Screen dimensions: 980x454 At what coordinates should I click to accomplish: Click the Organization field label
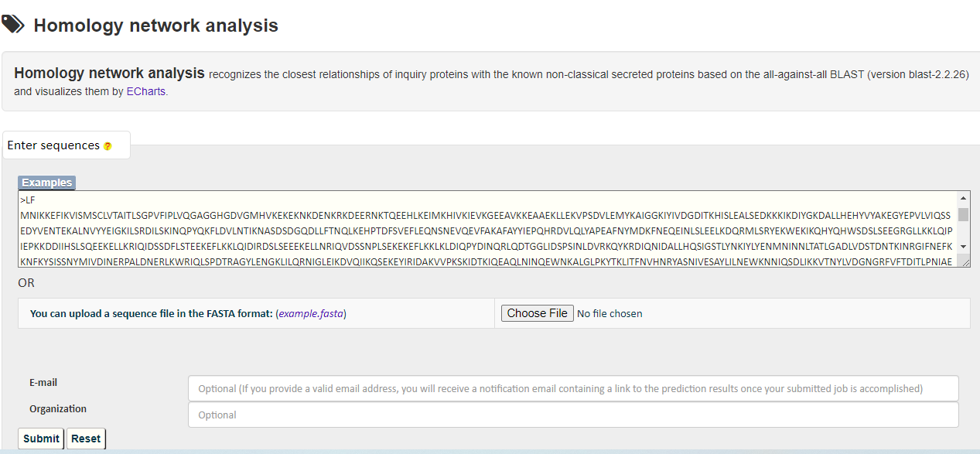(x=58, y=408)
